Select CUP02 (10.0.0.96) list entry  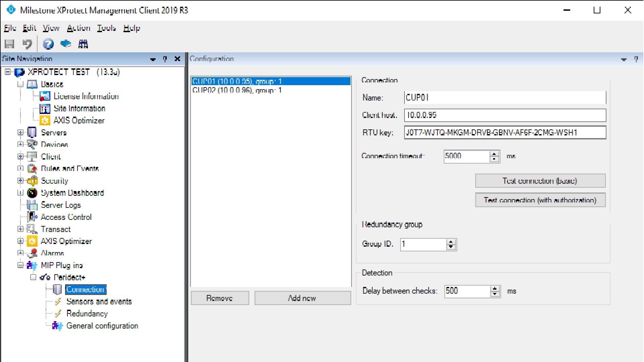[271, 90]
